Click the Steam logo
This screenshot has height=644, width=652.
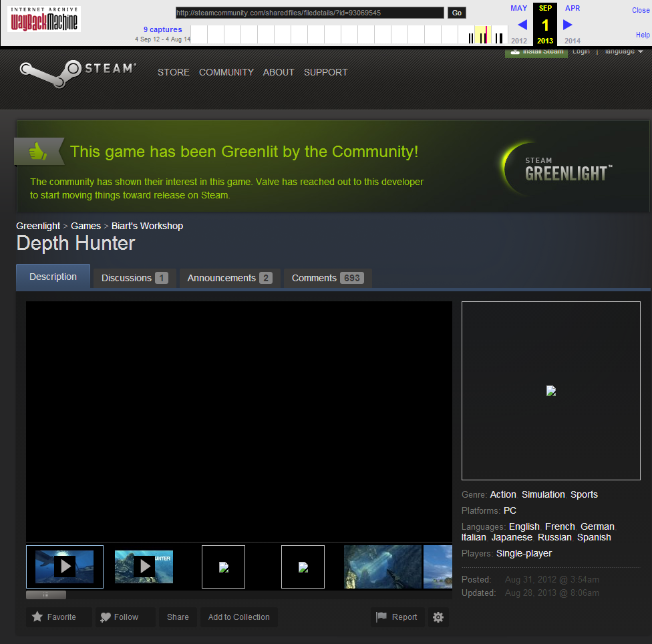point(77,73)
